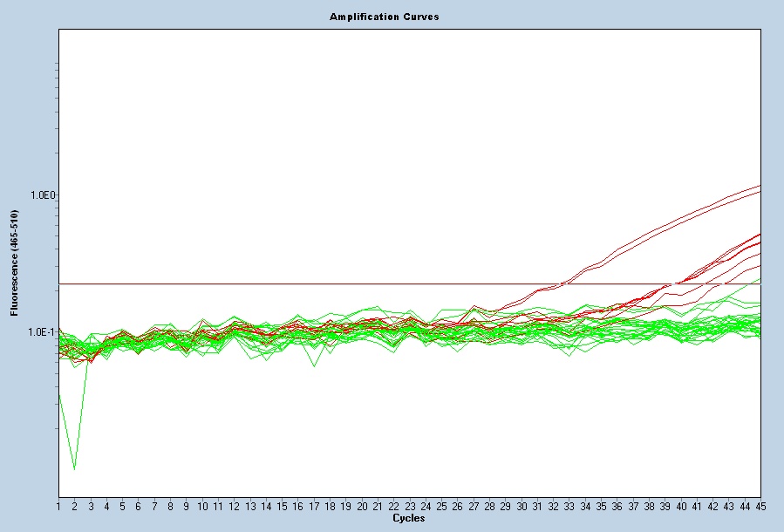The image size is (784, 532).
Task: Pick cycle 27 on the x-axis
Action: (x=473, y=507)
